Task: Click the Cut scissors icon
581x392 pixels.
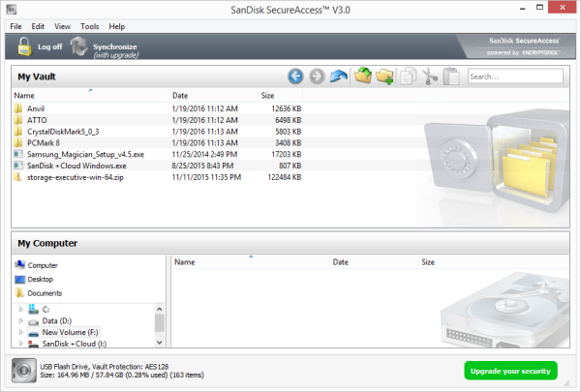Action: tap(430, 75)
